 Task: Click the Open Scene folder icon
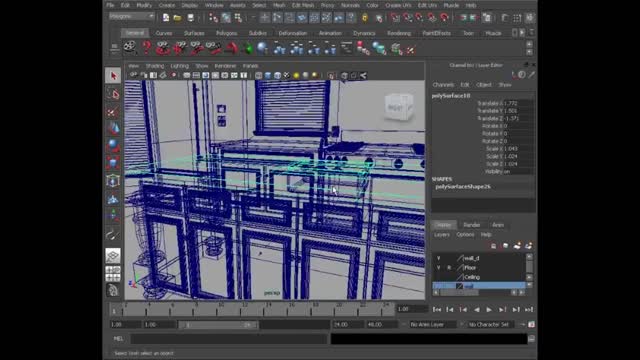pos(178,18)
